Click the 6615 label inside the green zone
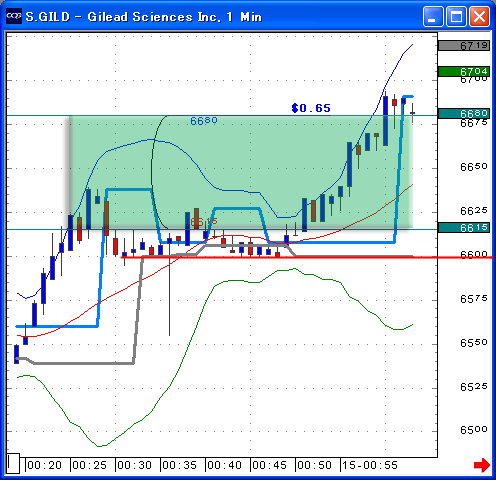Screen dimensions: 496x480 (204, 222)
